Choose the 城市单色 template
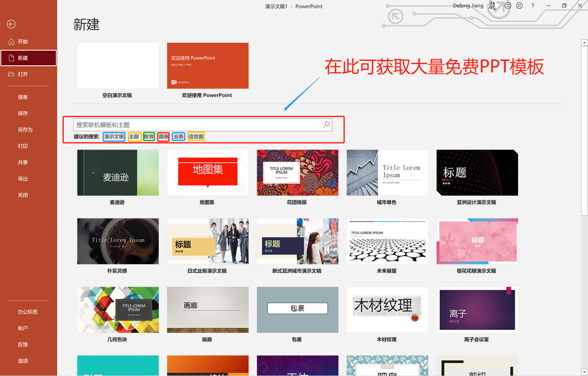588x376 pixels. (x=388, y=173)
